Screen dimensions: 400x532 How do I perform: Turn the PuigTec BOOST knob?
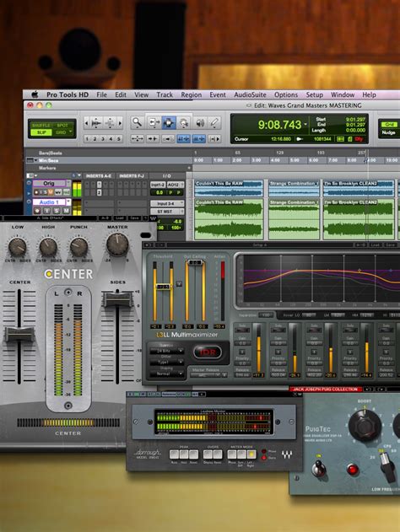pyautogui.click(x=364, y=426)
